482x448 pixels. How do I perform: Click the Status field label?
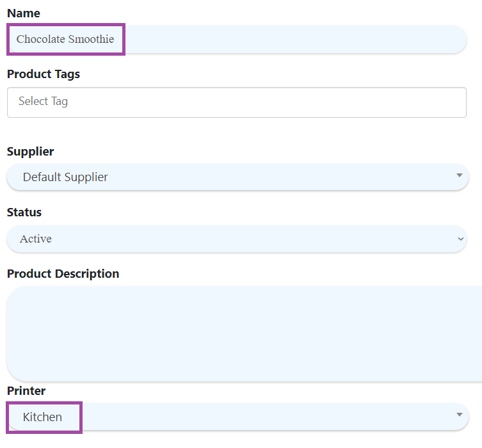coord(24,212)
